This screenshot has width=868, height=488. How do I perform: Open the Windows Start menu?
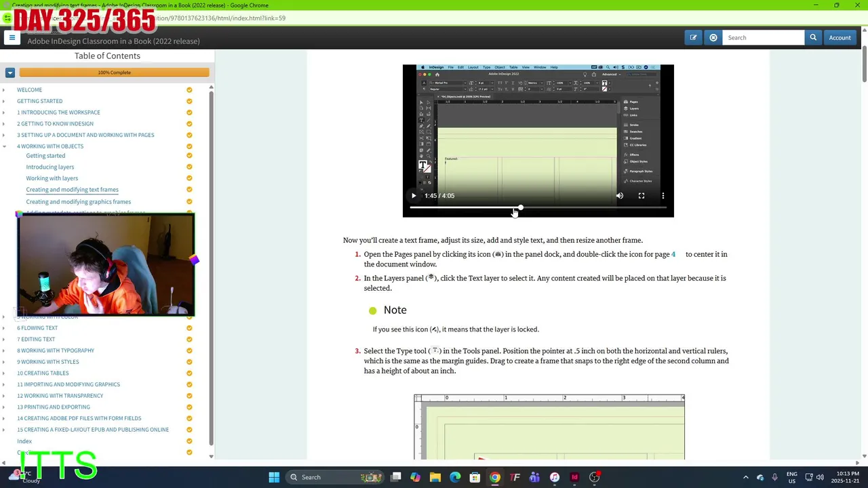pyautogui.click(x=274, y=477)
